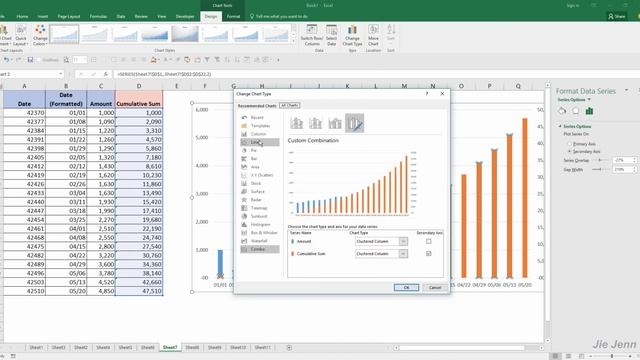Add a new sheet with plus button

click(x=289, y=348)
